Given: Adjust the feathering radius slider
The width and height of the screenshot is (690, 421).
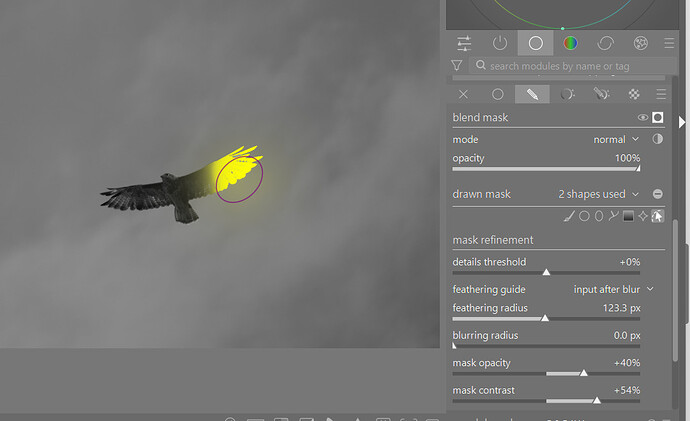Looking at the screenshot, I should click(546, 318).
